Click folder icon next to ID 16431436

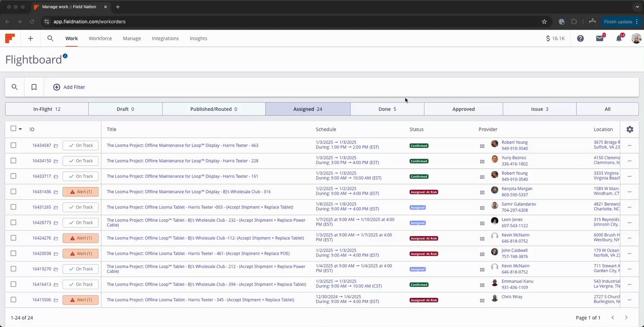coord(56,192)
